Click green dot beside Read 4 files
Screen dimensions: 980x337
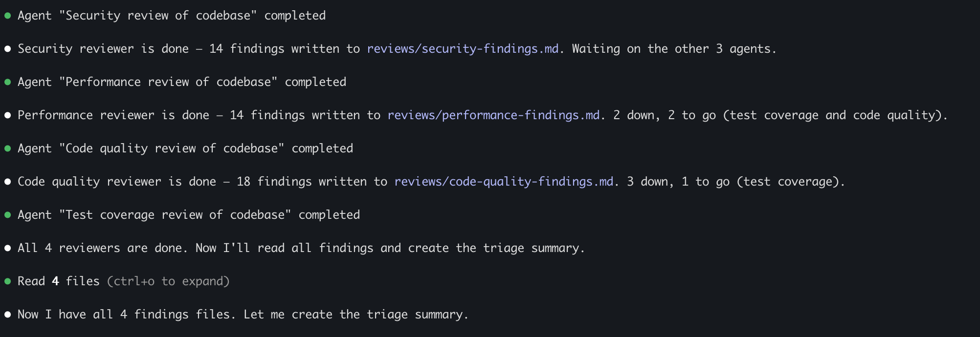click(8, 281)
